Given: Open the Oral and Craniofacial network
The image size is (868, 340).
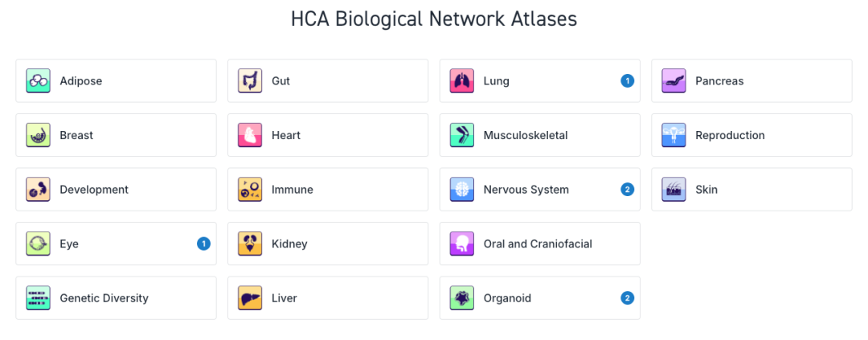Looking at the screenshot, I should (540, 244).
